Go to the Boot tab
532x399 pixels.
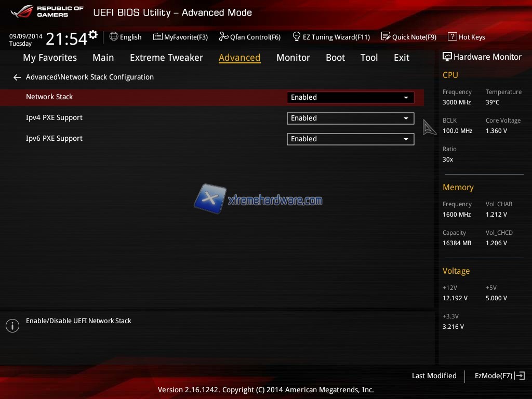335,58
